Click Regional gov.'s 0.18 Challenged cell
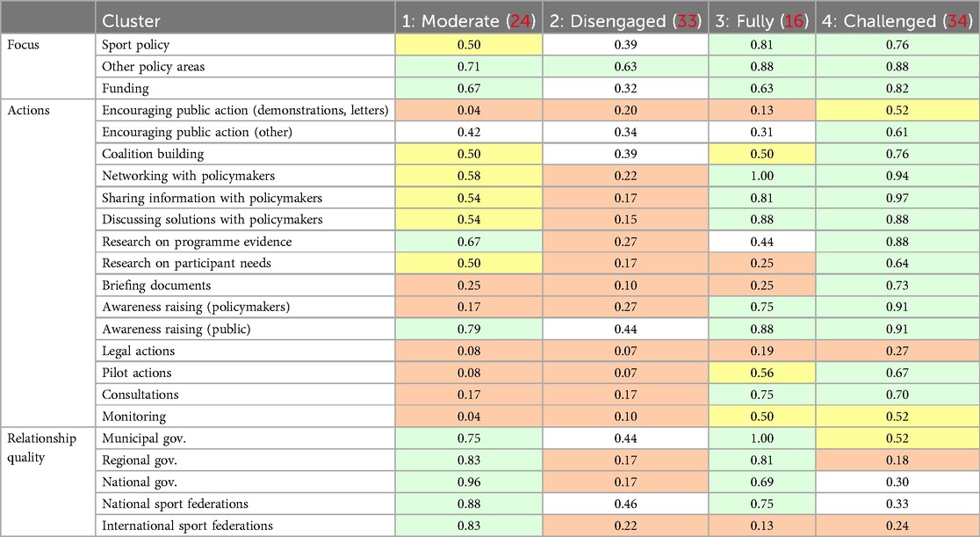980x537 pixels. (x=897, y=461)
